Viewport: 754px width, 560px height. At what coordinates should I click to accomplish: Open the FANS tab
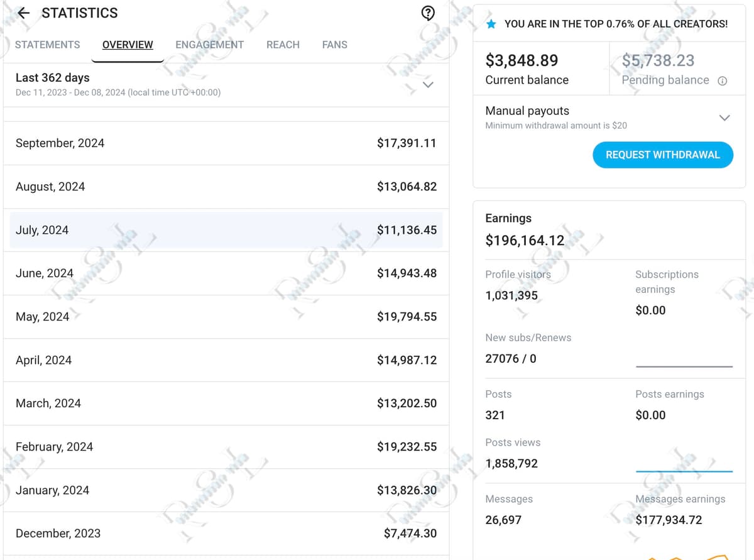point(334,45)
